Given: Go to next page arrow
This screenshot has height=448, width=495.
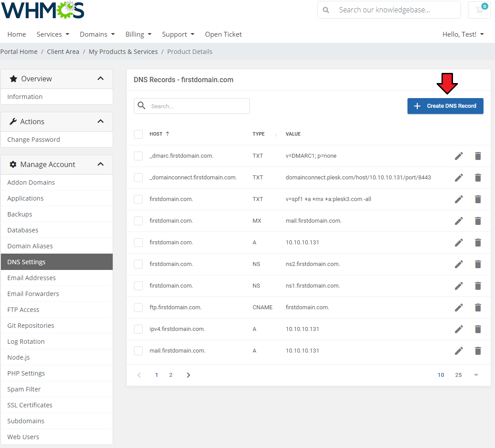Looking at the screenshot, I should (188, 375).
